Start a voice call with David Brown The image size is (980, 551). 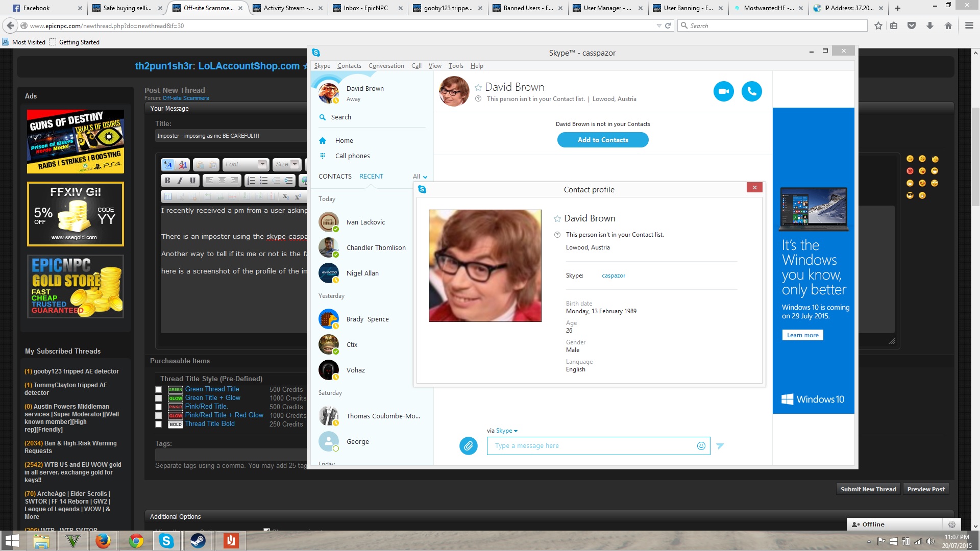coord(751,91)
